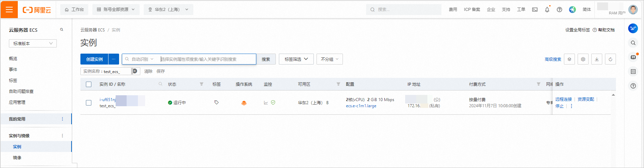
Task: Open 应用管理 in sidebar
Action: coord(17,102)
